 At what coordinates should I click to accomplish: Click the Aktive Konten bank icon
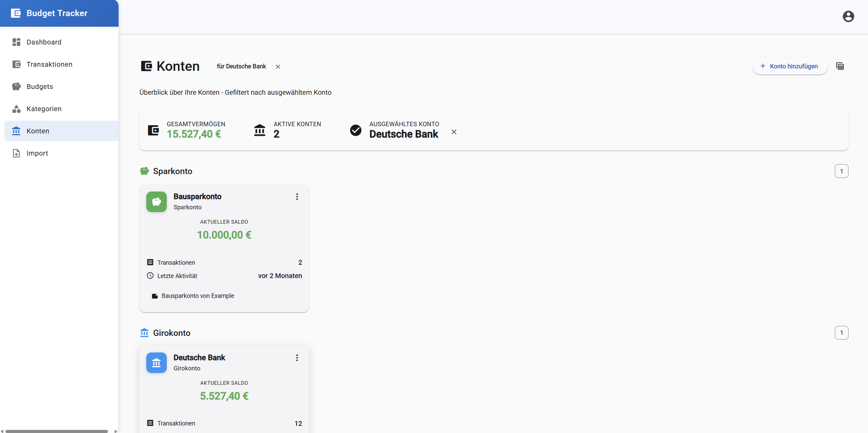(x=260, y=130)
